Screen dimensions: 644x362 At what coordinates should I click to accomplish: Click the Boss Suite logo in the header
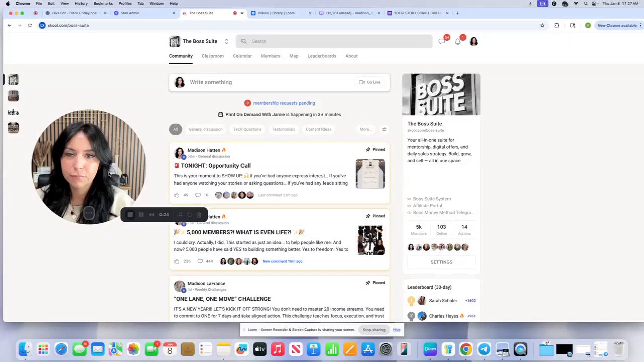click(175, 41)
